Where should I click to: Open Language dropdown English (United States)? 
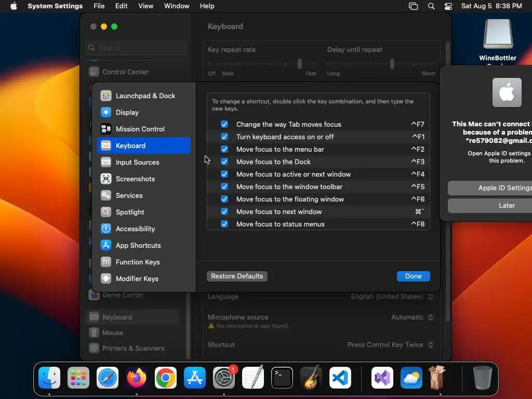tap(392, 297)
